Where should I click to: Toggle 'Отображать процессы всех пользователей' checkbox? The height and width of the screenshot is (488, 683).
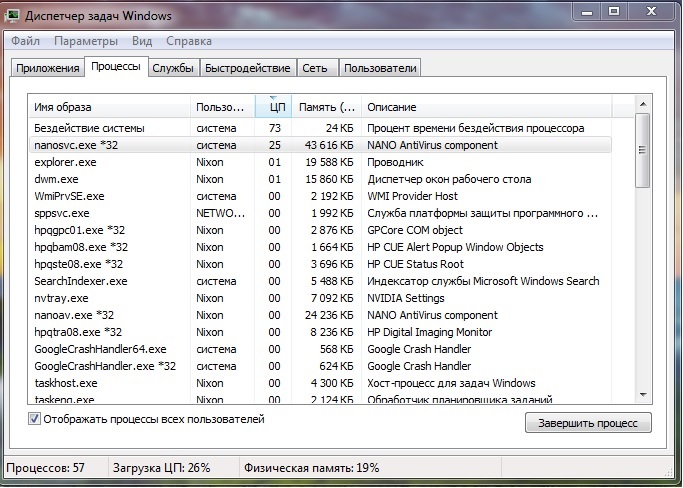[36, 420]
